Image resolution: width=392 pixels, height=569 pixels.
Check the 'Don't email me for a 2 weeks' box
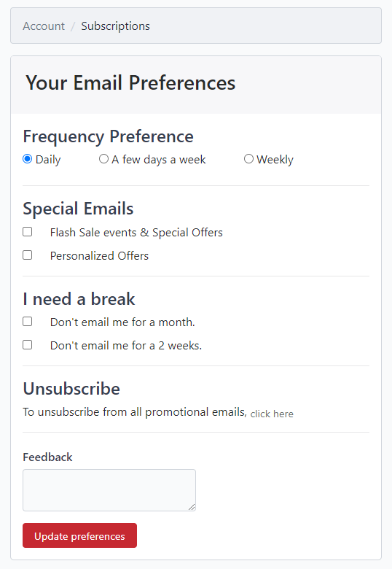click(x=28, y=345)
